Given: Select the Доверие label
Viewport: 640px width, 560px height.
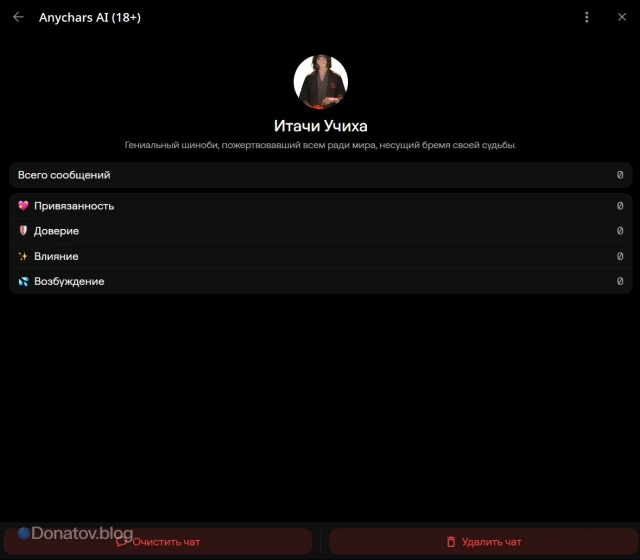Looking at the screenshot, I should [x=56, y=231].
